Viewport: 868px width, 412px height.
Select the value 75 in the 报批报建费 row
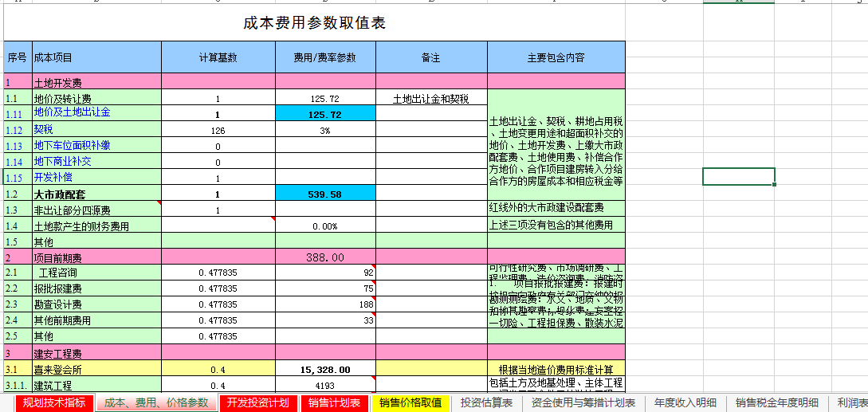(x=325, y=288)
